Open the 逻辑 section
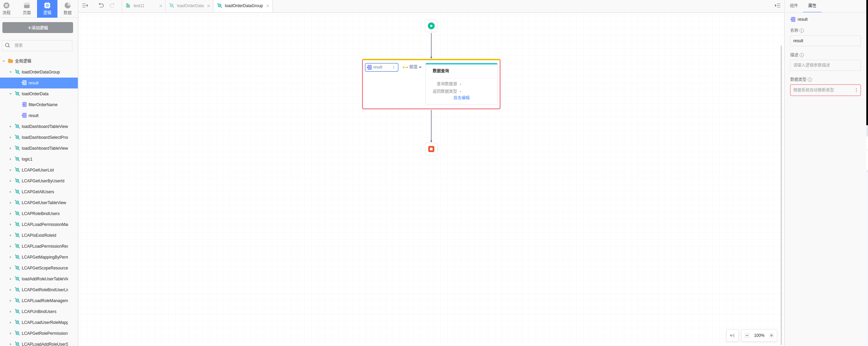 coord(47,9)
